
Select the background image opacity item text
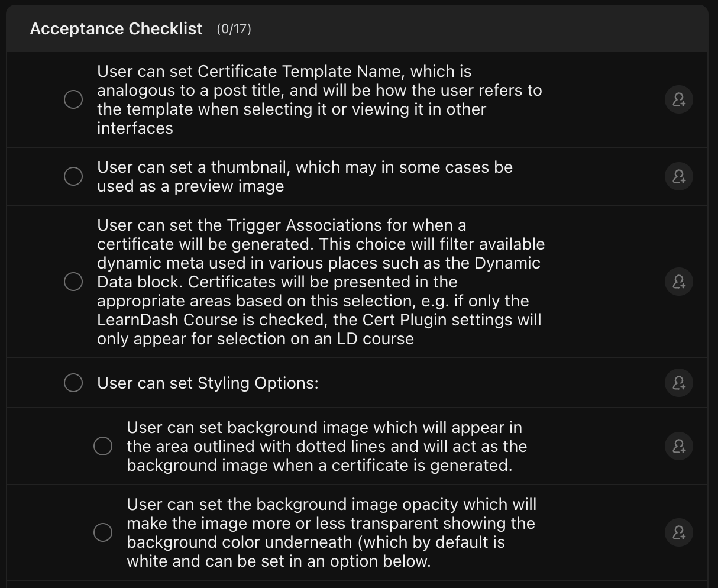click(331, 532)
